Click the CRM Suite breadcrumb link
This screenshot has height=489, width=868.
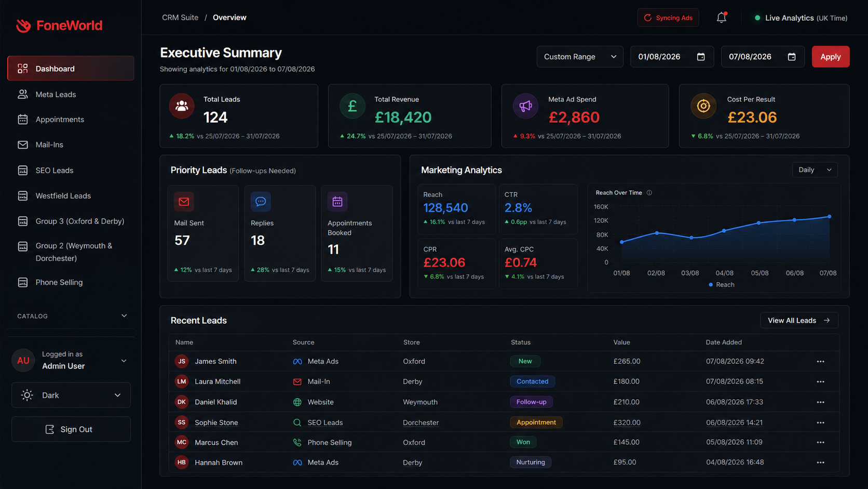(180, 18)
